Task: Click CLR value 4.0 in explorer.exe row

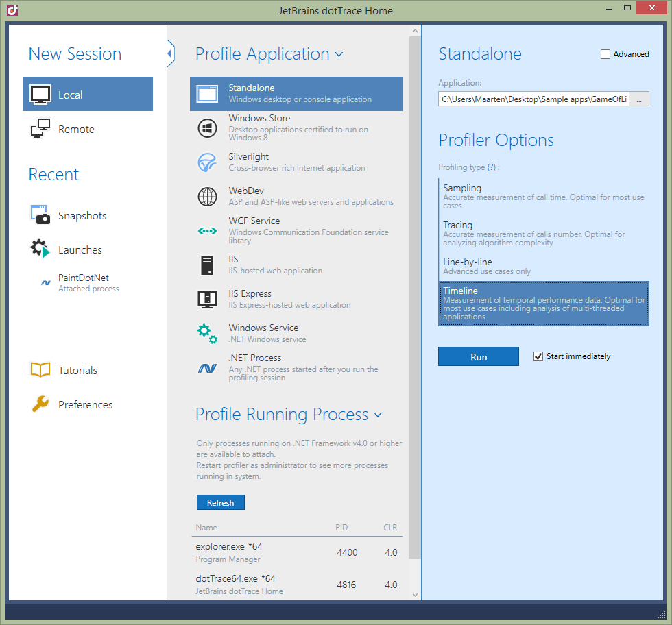Action: point(391,552)
